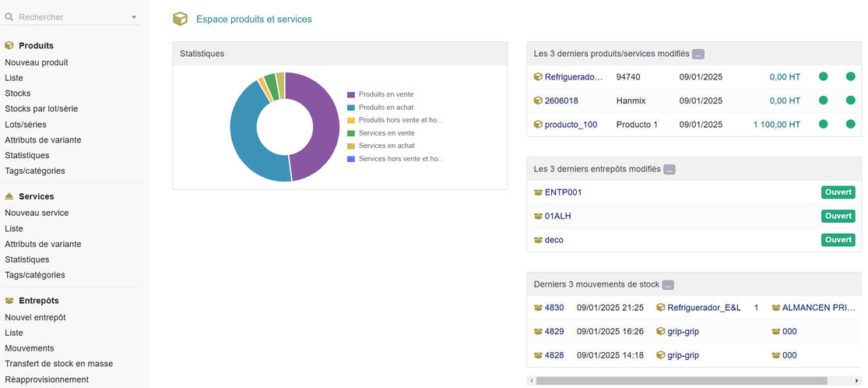Open the Services section heading
This screenshot has height=388, width=868.
pyautogui.click(x=37, y=196)
